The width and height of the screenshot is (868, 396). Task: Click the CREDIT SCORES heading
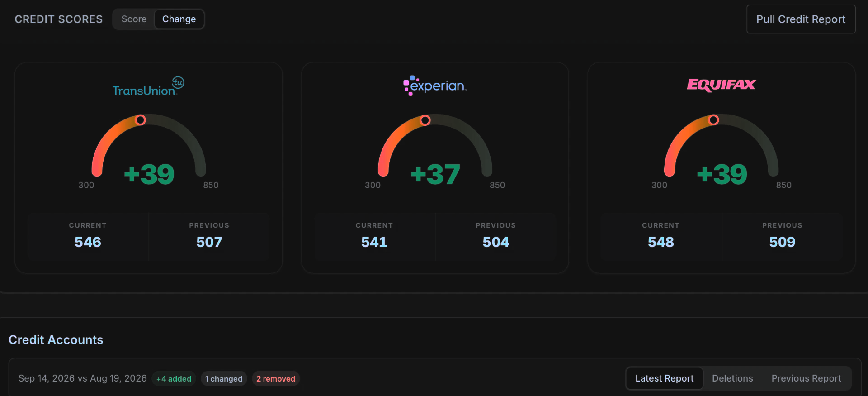tap(59, 19)
